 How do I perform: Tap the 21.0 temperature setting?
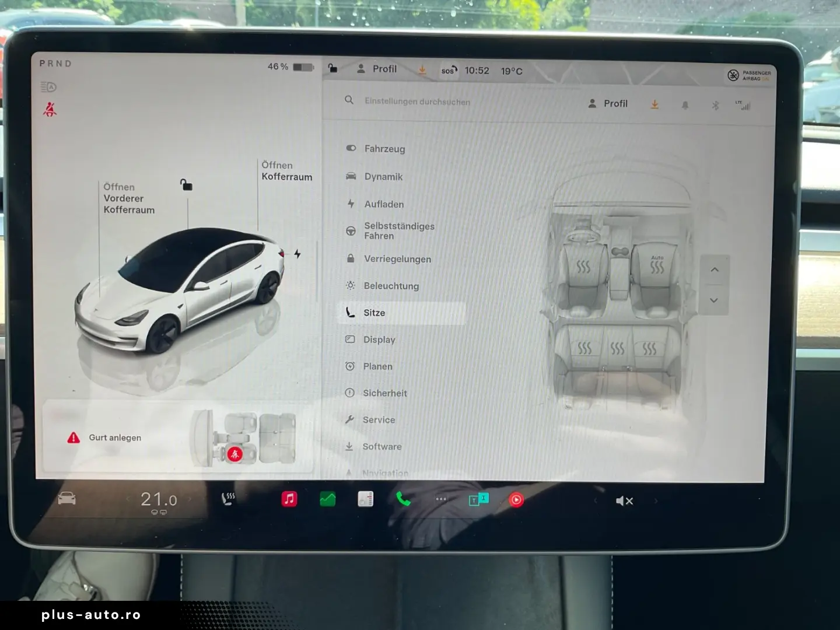click(159, 500)
